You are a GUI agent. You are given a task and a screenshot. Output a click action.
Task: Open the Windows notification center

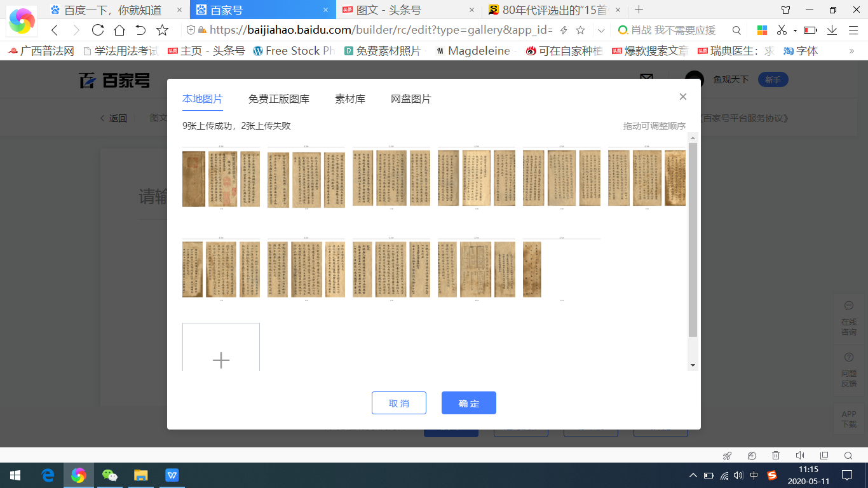(x=847, y=475)
